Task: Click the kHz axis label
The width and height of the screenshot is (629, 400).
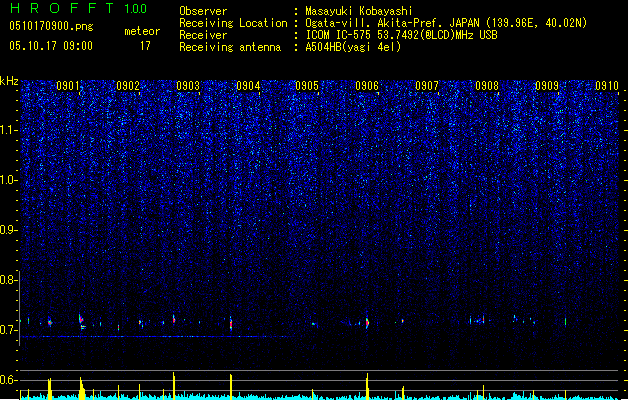Action: tap(9, 81)
